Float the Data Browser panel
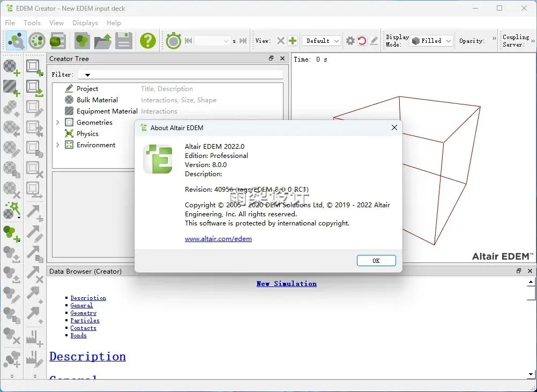 [x=519, y=271]
